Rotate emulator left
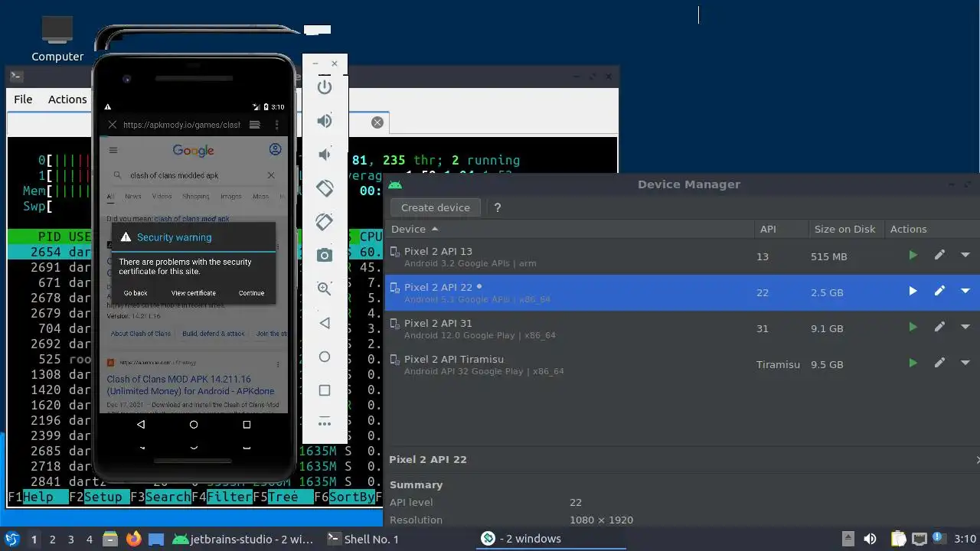This screenshot has width=980, height=551. [325, 187]
